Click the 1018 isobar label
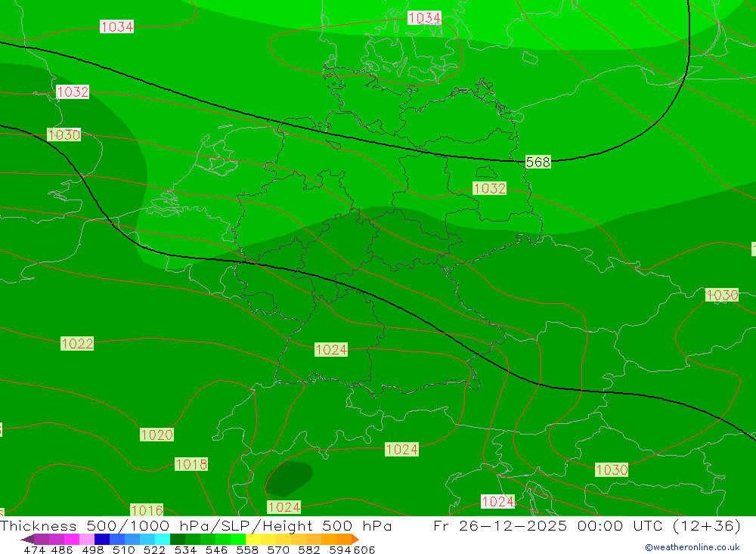The image size is (756, 554). pyautogui.click(x=191, y=464)
